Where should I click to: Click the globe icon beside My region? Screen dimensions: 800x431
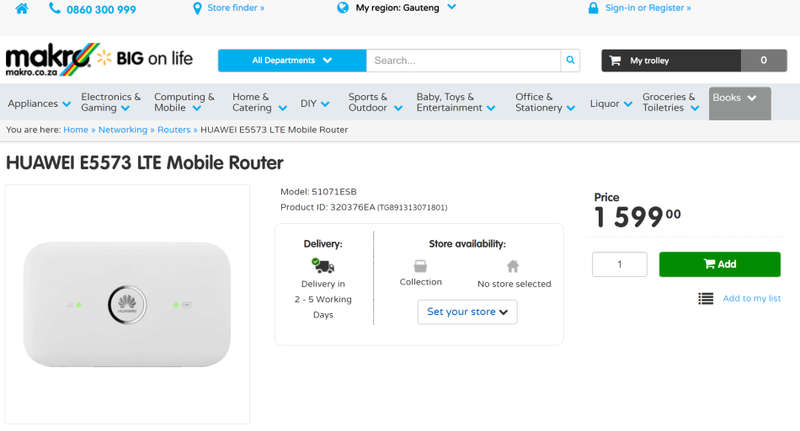(343, 8)
